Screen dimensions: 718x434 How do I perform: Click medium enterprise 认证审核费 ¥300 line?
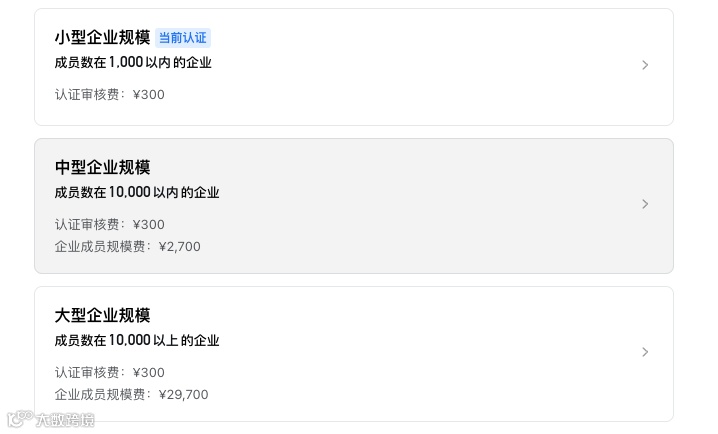[x=110, y=224]
